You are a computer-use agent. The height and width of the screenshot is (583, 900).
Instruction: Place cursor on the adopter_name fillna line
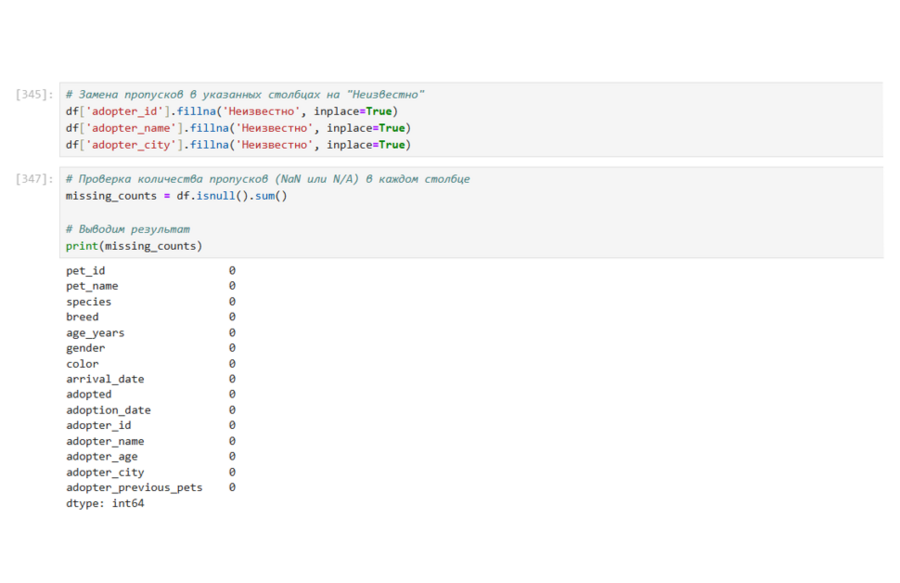(x=238, y=128)
